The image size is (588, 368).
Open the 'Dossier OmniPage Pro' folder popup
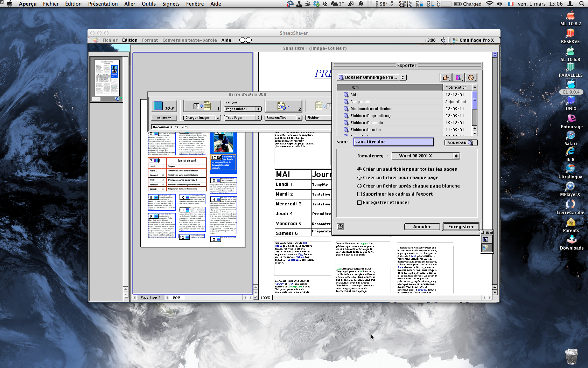tap(371, 77)
